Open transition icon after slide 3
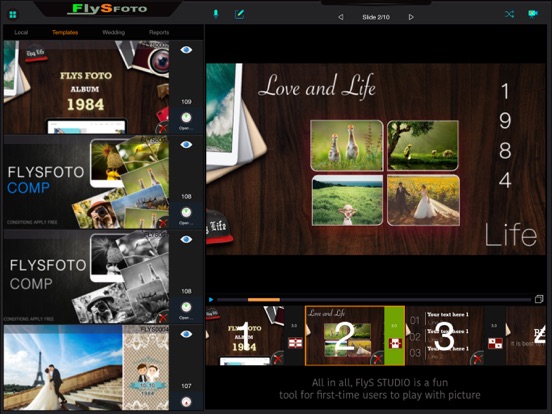 (x=495, y=343)
